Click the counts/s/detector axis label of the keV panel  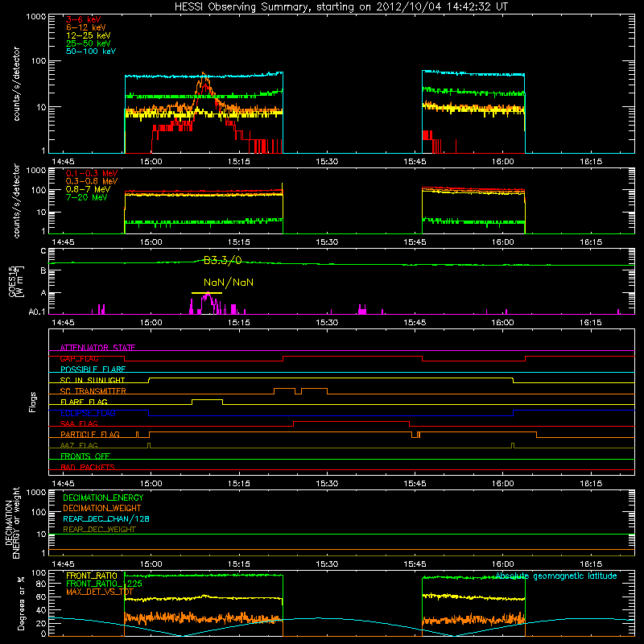tap(17, 84)
